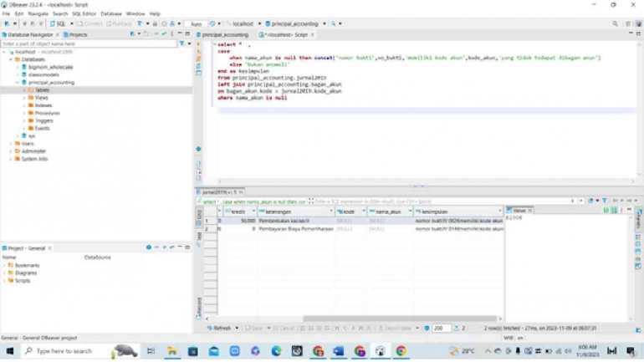Close the Value panel tab
This screenshot has width=644, height=362.
(x=529, y=211)
